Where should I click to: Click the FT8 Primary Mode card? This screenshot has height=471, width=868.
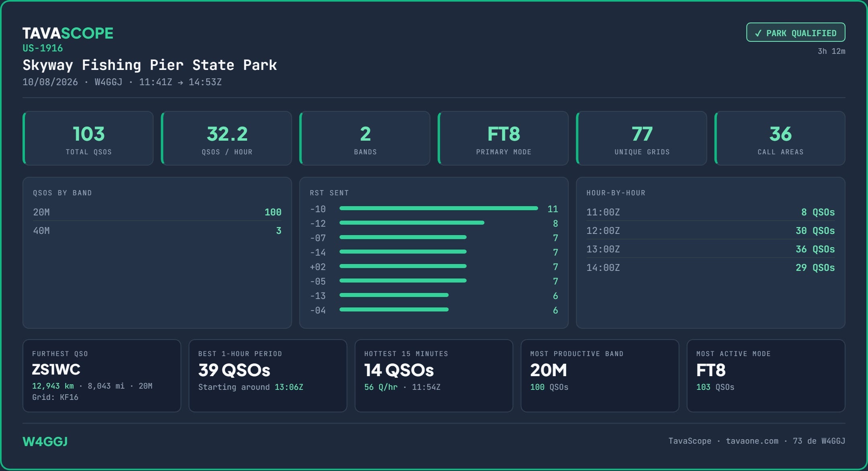click(x=503, y=138)
